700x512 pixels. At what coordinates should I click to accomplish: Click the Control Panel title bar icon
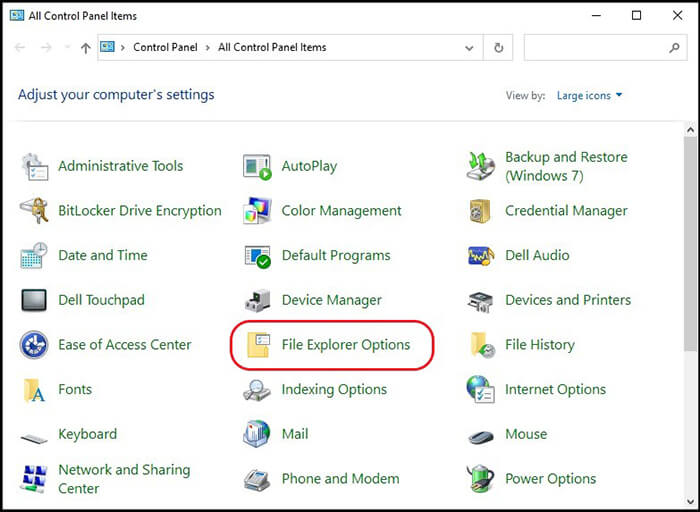pos(17,16)
